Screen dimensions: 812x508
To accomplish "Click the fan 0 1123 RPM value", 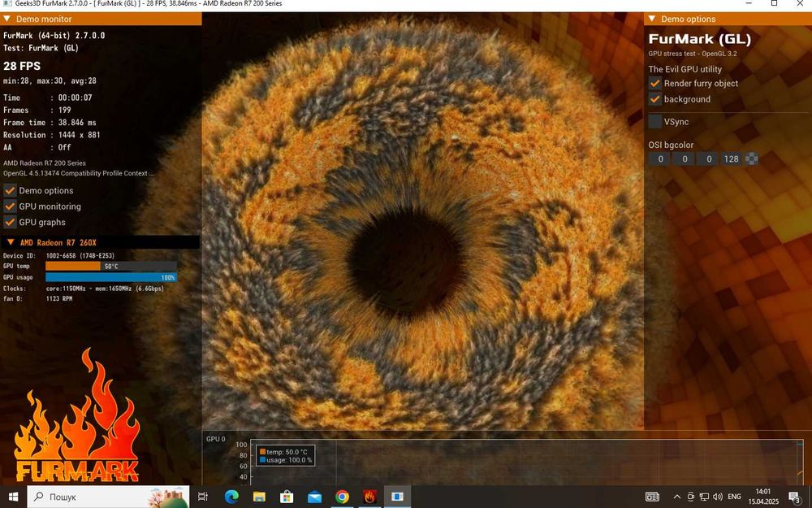I will pyautogui.click(x=59, y=298).
